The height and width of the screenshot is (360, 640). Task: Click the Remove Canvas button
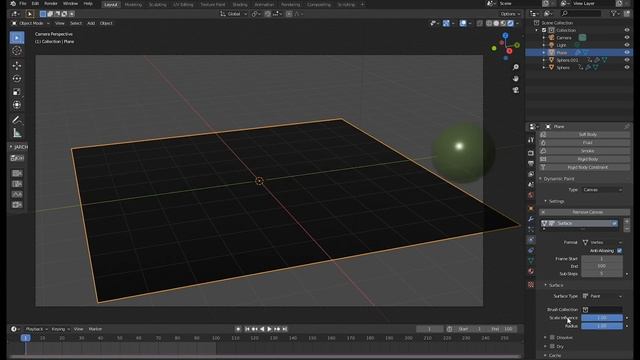pos(584,212)
